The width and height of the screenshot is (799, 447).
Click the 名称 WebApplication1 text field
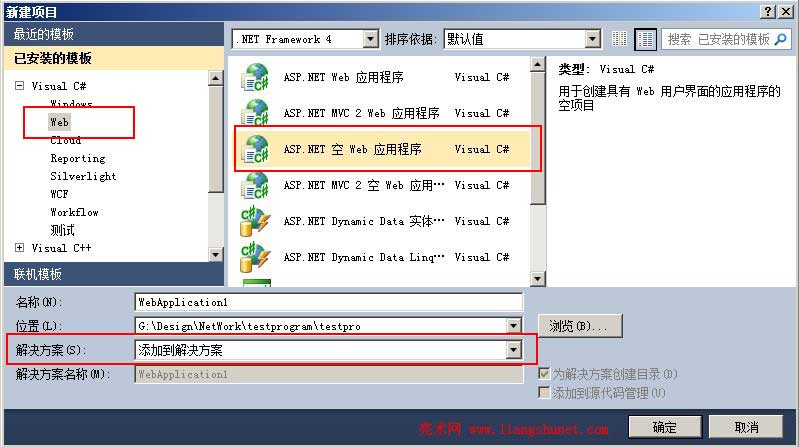pyautogui.click(x=329, y=302)
